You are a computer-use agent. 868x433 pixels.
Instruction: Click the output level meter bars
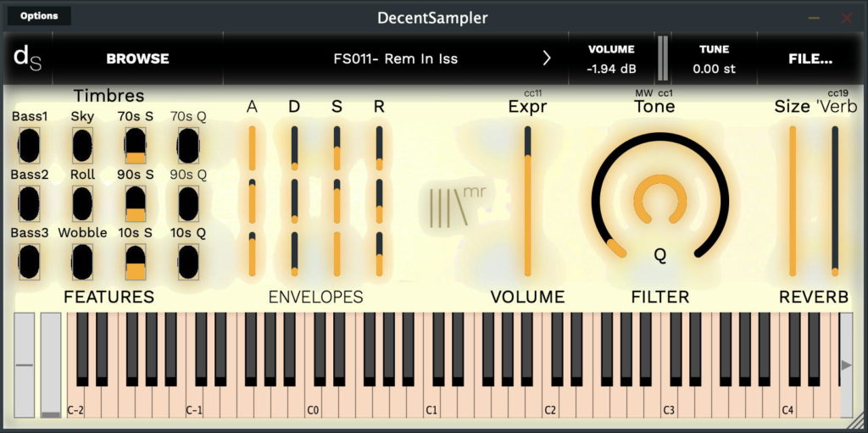(663, 58)
